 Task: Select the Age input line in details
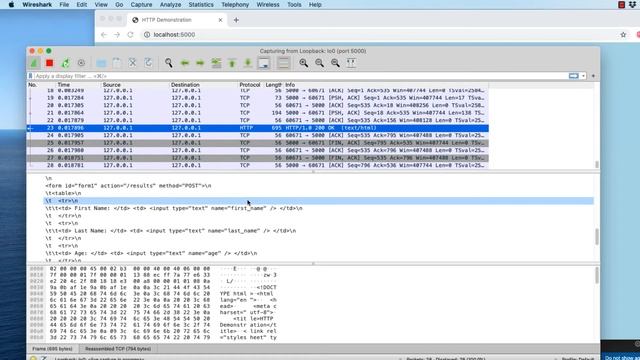[x=151, y=253]
